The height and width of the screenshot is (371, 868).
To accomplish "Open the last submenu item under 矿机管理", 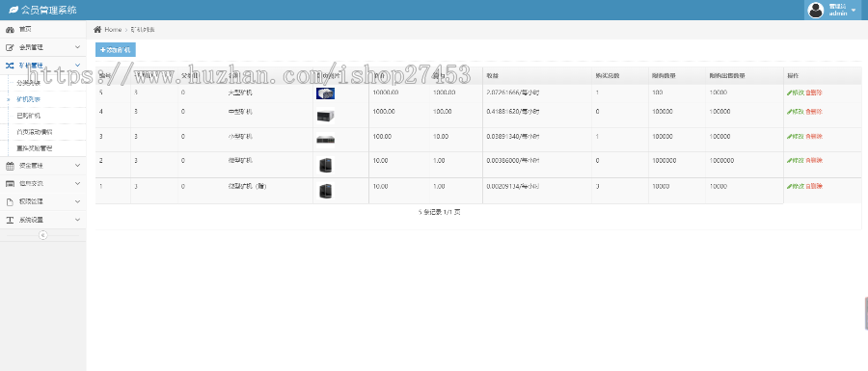I will (35, 148).
